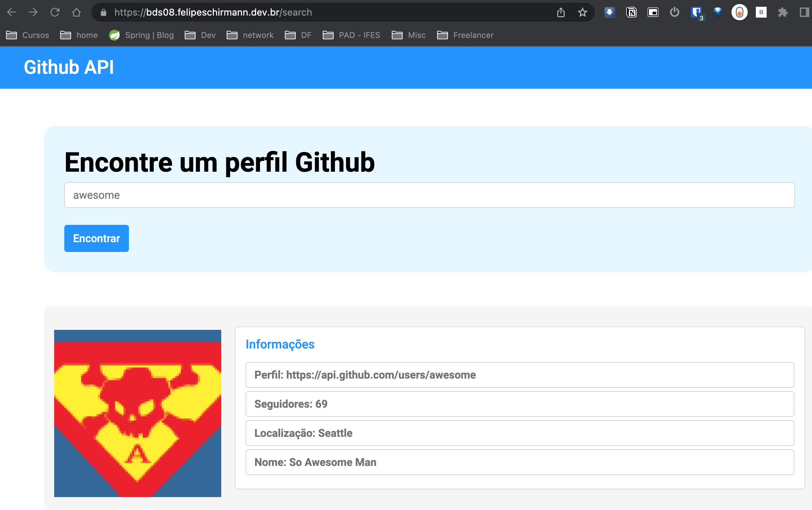
Task: Click the profile avatar image
Action: [138, 413]
